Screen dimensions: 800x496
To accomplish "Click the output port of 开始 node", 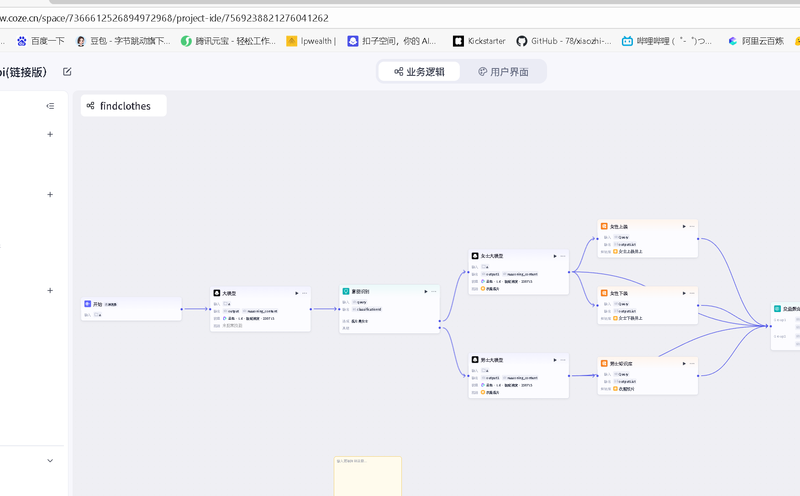I will click(x=182, y=309).
